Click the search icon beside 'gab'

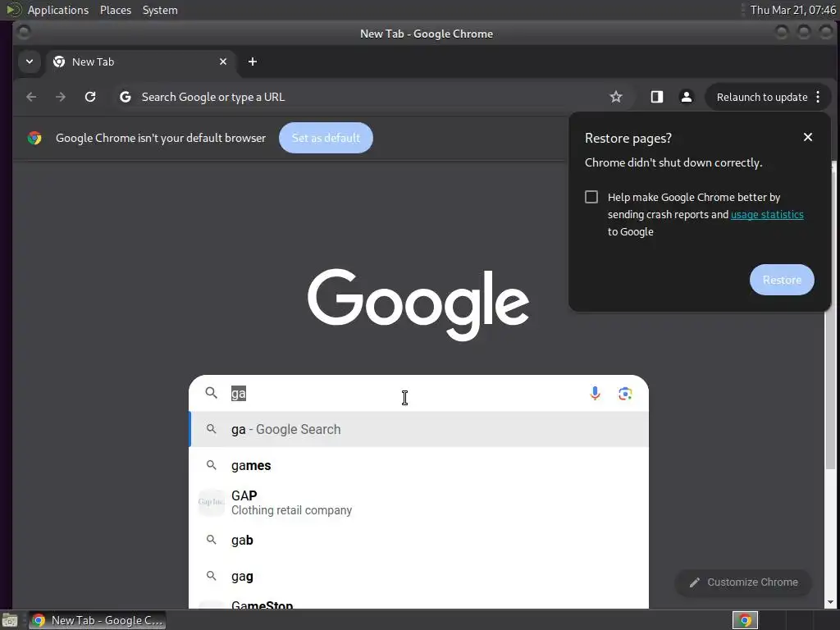(211, 540)
